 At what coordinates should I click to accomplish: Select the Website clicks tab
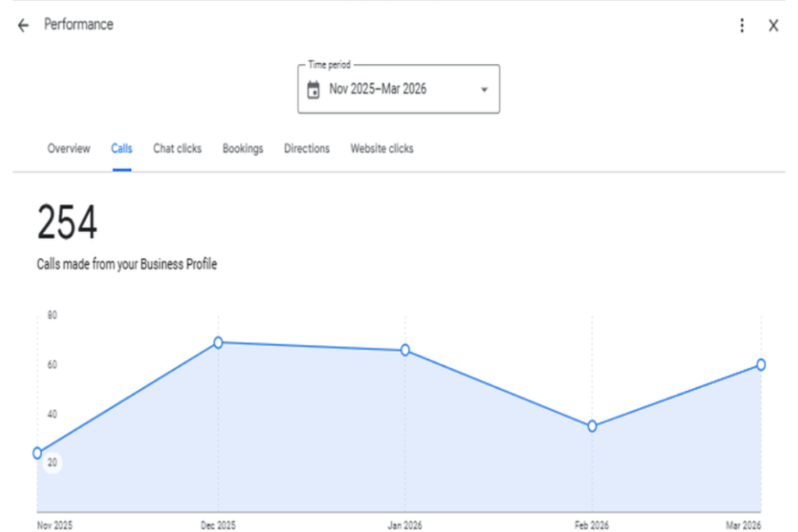382,149
